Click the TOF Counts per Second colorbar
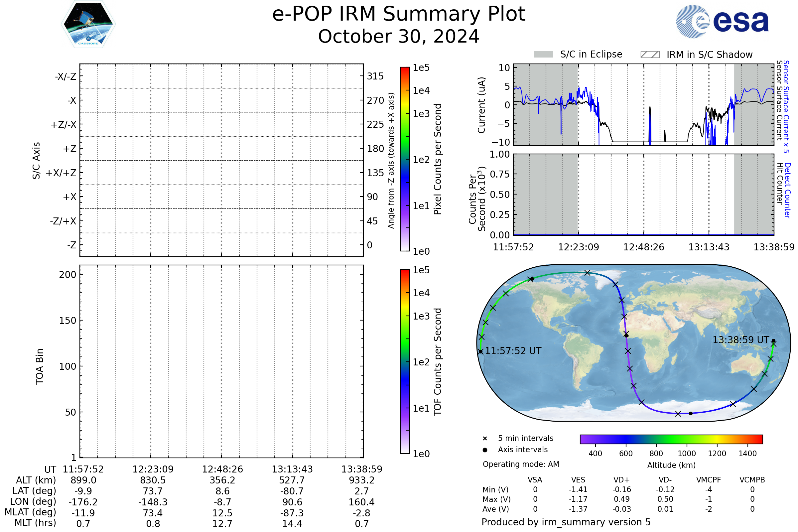This screenshot has width=798, height=532. (405, 362)
